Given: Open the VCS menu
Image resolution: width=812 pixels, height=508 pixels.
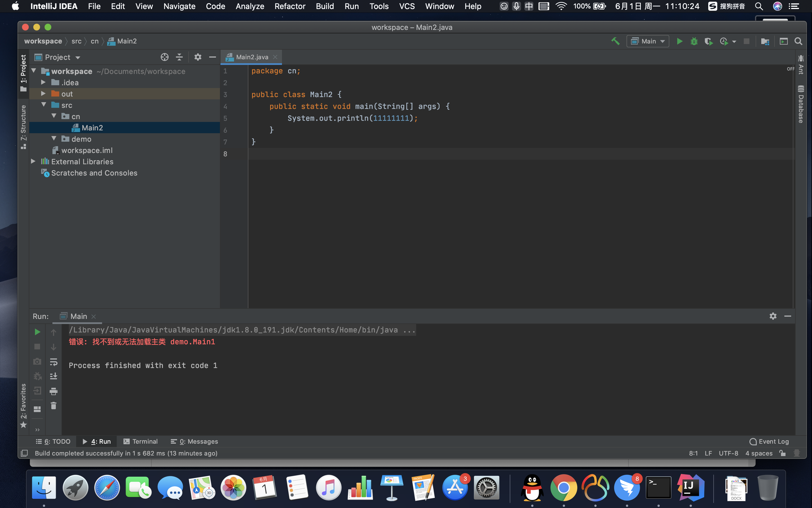Looking at the screenshot, I should point(407,6).
